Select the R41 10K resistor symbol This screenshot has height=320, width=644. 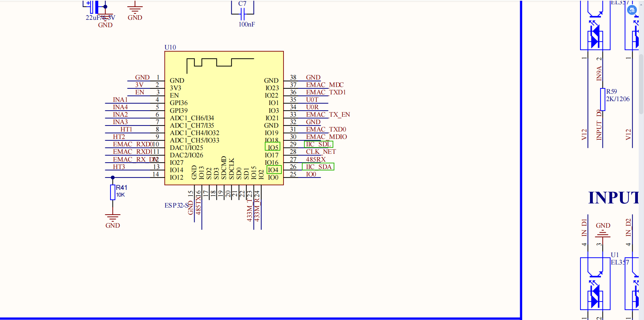[x=113, y=192]
